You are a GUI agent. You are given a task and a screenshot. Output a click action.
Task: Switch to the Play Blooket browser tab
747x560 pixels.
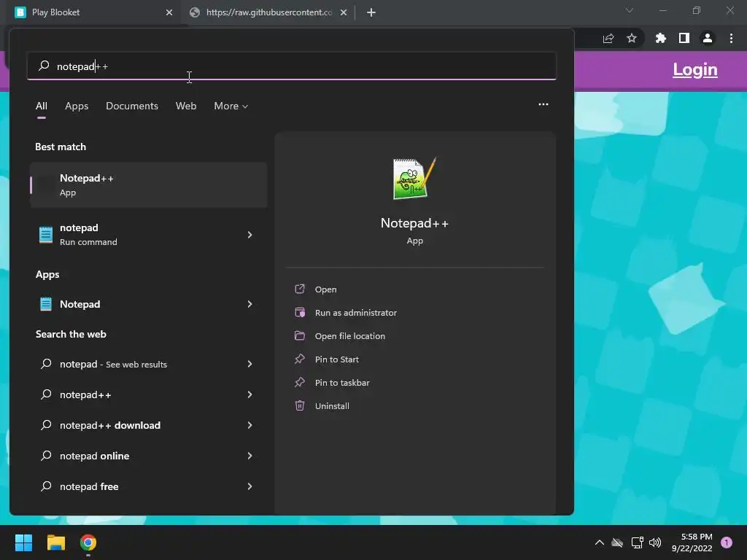[x=93, y=12]
